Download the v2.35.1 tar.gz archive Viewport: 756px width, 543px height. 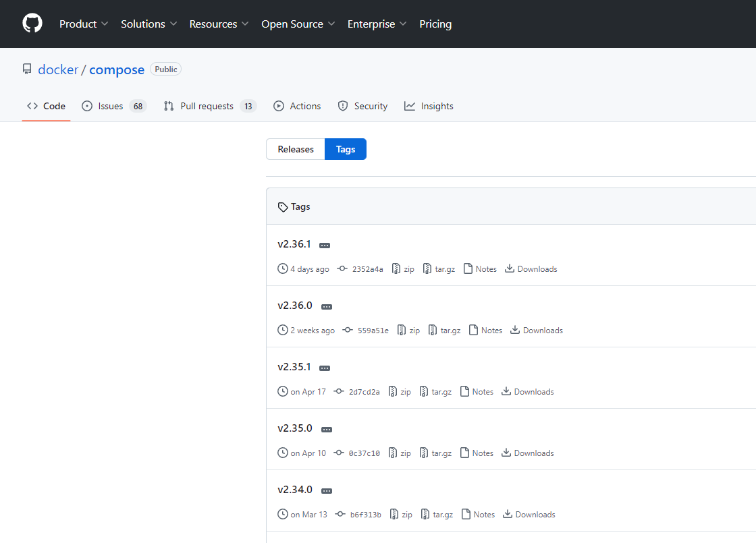pyautogui.click(x=435, y=392)
